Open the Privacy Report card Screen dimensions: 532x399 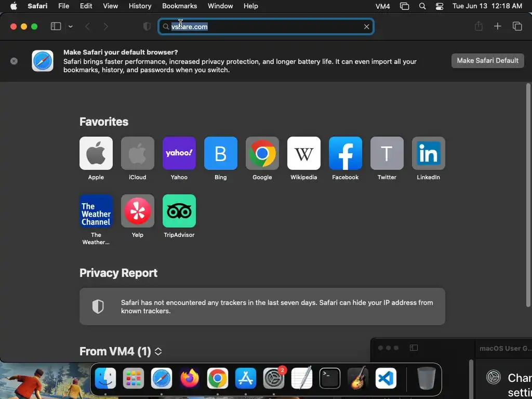[262, 307]
